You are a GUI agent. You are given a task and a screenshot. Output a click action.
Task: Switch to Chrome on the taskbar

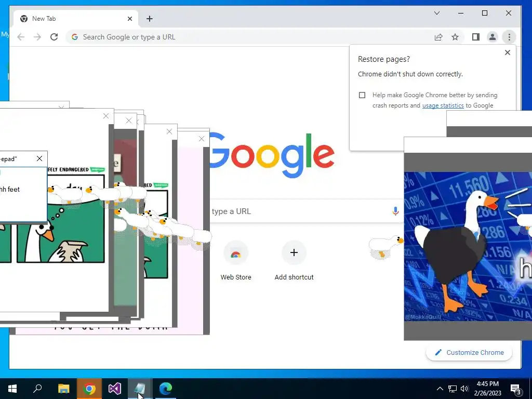[89, 389]
